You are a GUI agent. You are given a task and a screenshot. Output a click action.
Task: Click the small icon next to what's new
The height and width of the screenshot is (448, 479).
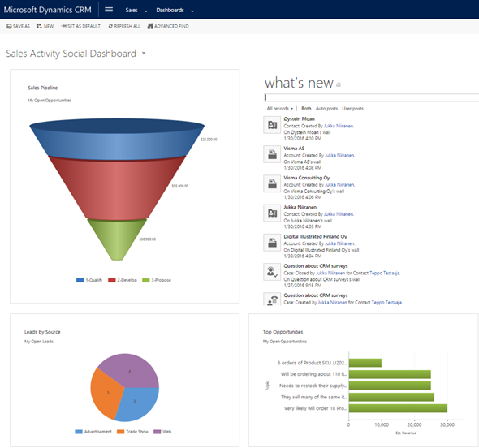point(339,85)
